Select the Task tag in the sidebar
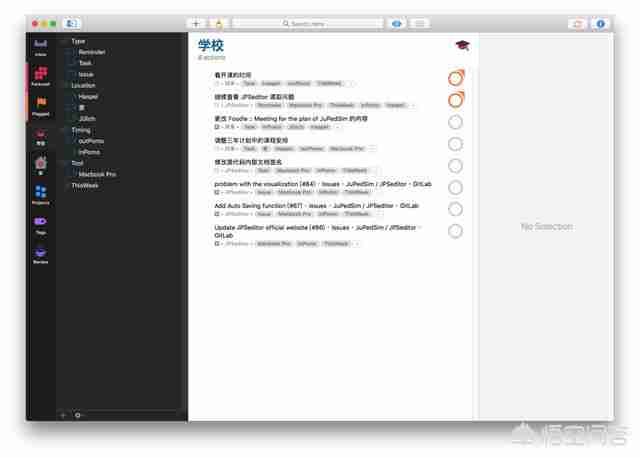Viewport: 640px width, 458px height. tap(85, 63)
